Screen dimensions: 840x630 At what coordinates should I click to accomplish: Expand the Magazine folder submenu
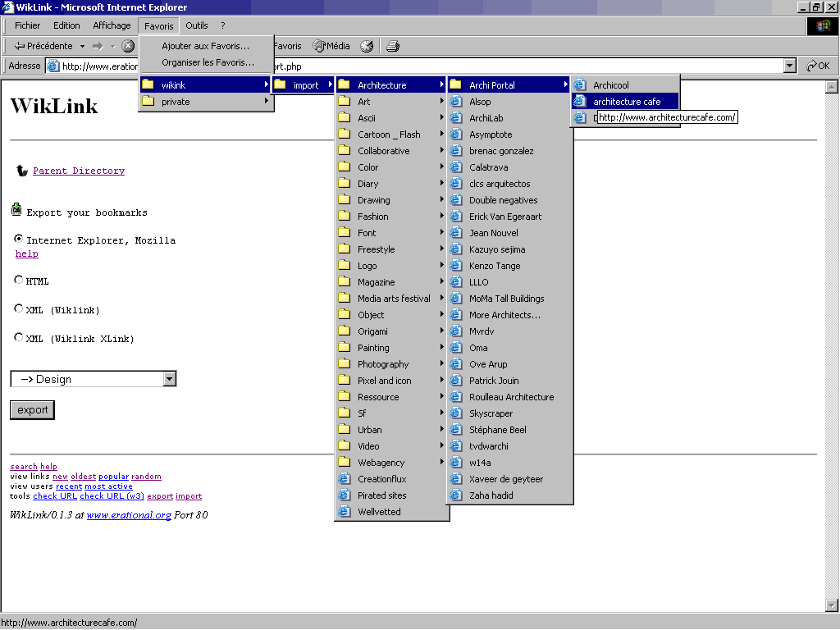391,282
